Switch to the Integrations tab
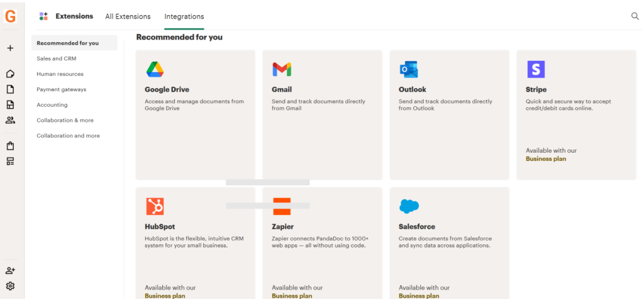 tap(184, 16)
